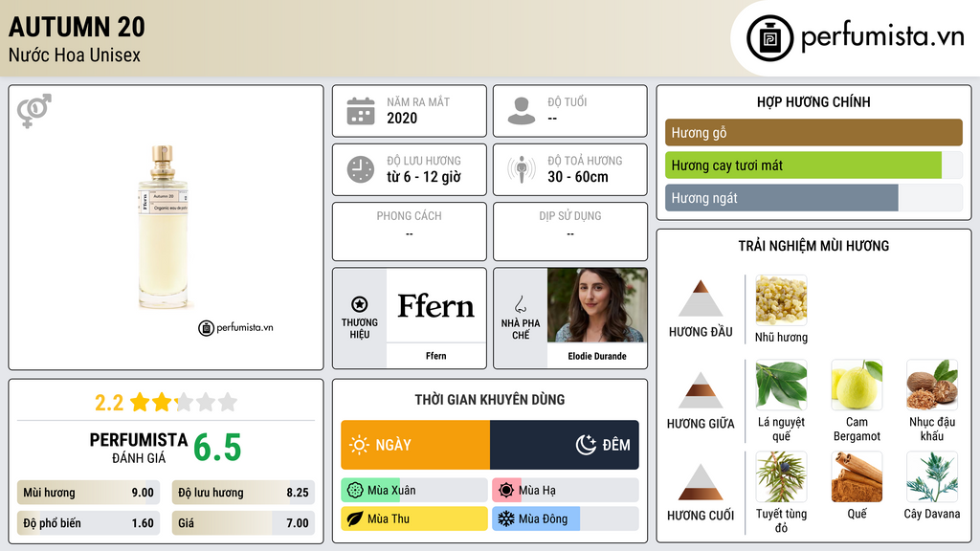Click the Hương cuối pyramid icon
This screenshot has height=551, width=980.
coord(701,482)
